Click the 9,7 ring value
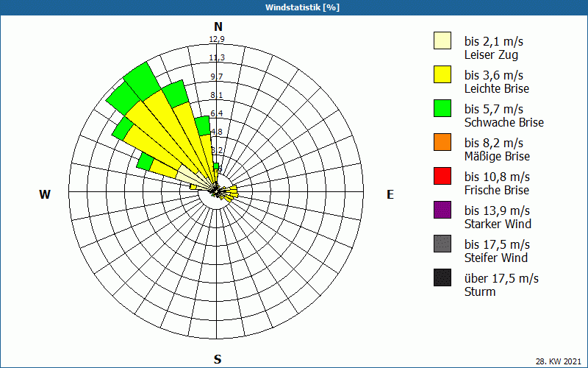This screenshot has width=588, height=368. [217, 77]
